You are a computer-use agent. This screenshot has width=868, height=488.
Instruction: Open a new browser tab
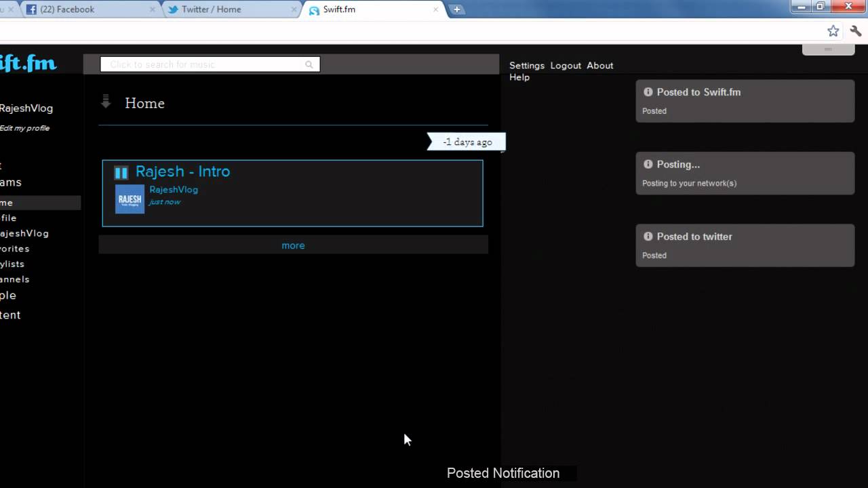(457, 9)
